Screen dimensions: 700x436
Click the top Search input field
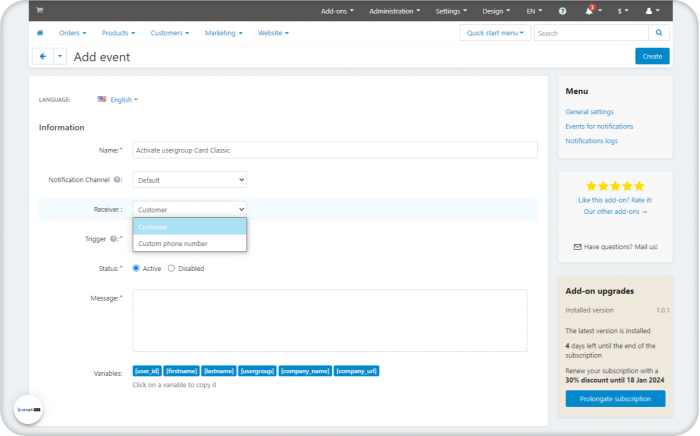[x=592, y=33]
